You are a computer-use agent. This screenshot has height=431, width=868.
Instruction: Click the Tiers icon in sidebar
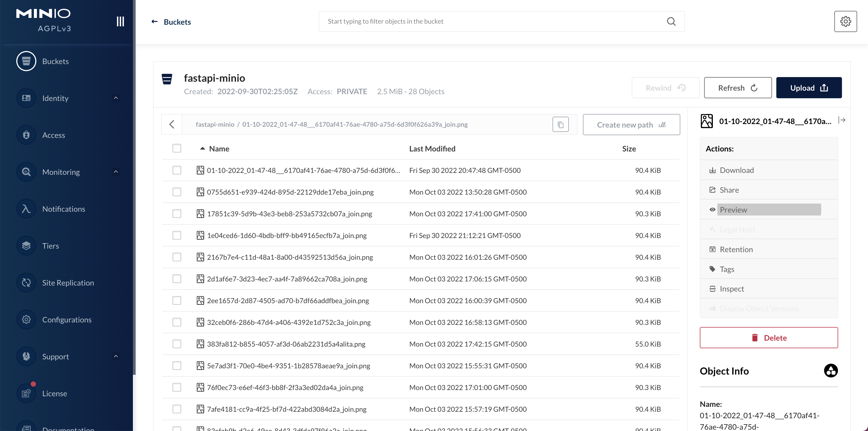tap(26, 246)
